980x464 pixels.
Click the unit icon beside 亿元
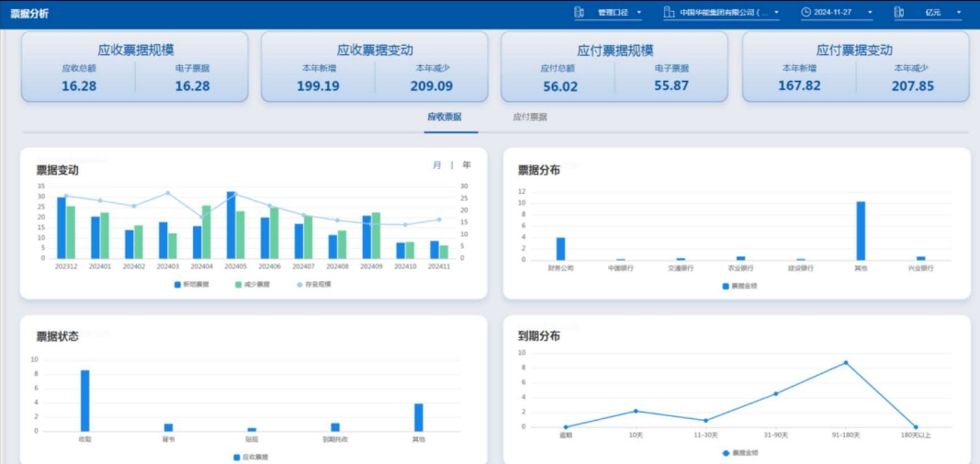(898, 12)
